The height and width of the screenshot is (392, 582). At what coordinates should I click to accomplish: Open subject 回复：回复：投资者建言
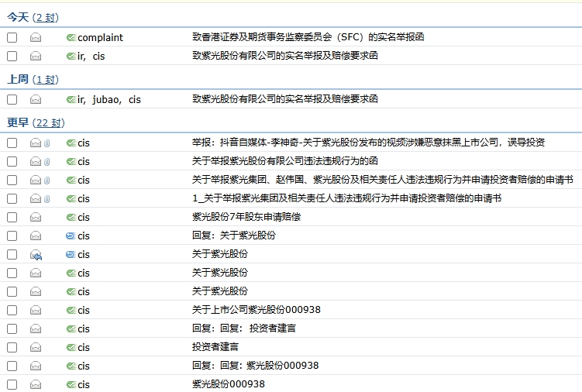click(x=244, y=328)
